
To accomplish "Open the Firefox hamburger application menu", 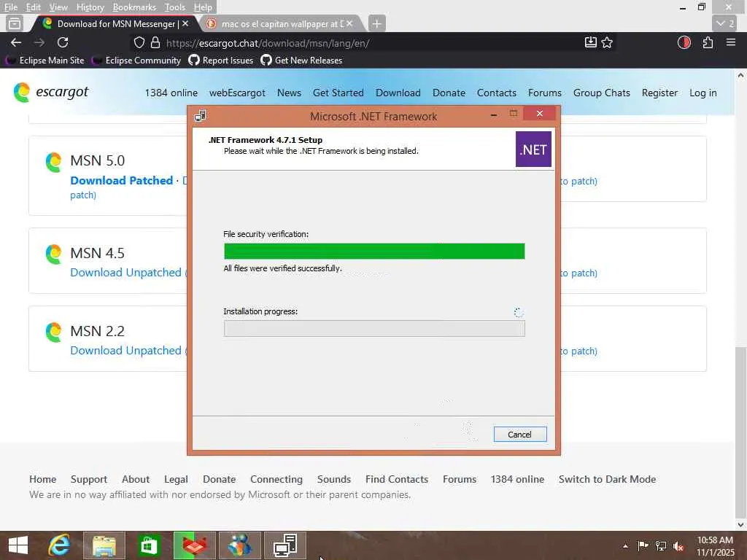I will point(731,43).
